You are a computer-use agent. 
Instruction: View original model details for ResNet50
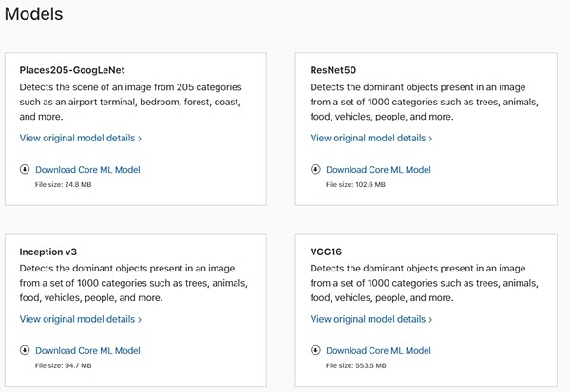(x=370, y=138)
